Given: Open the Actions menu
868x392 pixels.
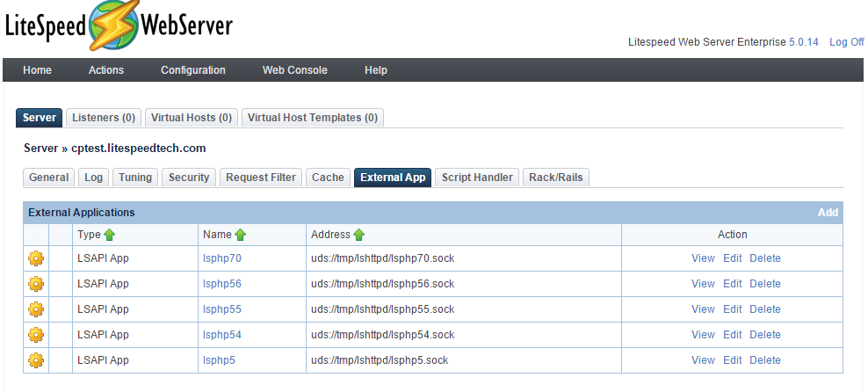Looking at the screenshot, I should click(x=106, y=70).
